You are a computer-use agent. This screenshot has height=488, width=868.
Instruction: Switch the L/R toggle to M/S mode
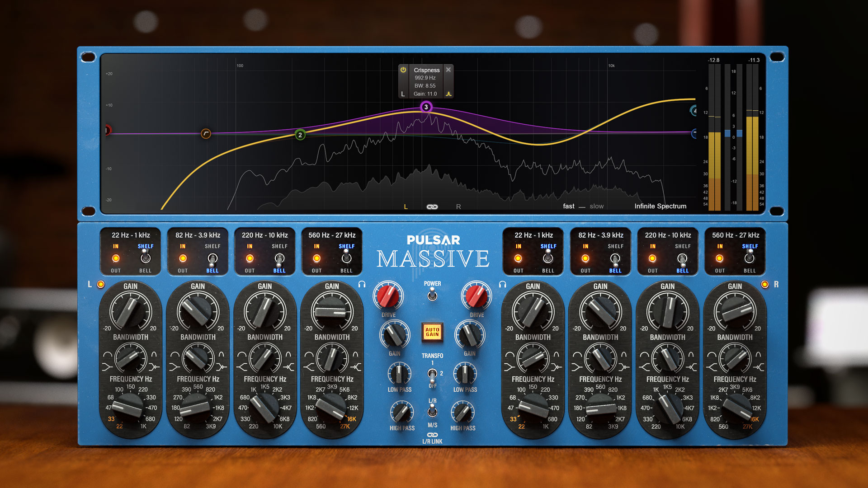433,412
